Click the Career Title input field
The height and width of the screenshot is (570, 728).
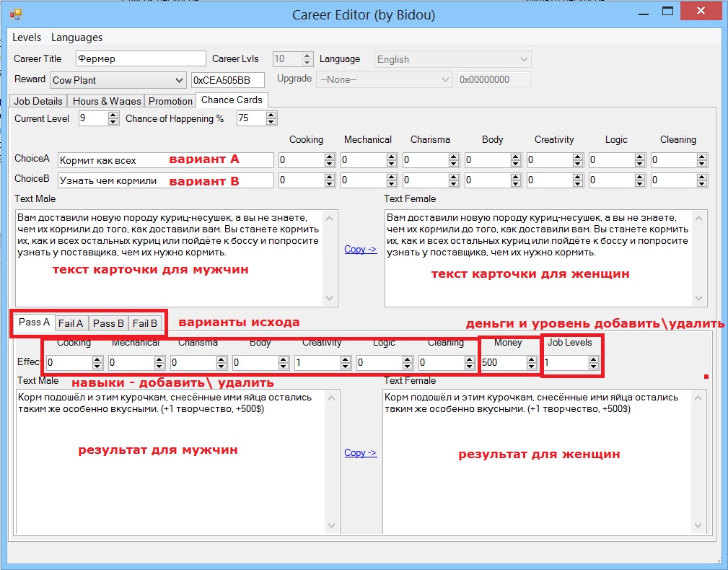click(x=140, y=59)
